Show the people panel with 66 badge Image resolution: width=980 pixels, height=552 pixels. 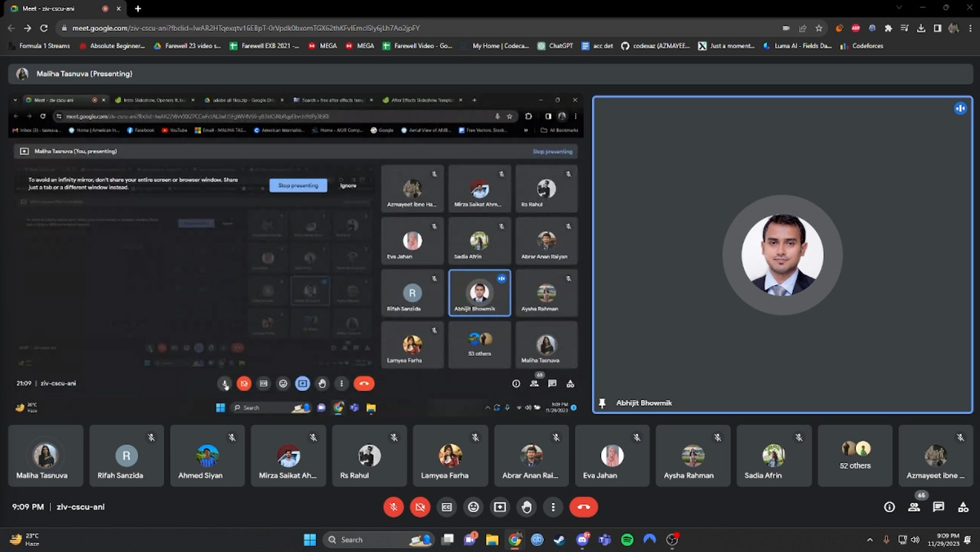click(914, 507)
